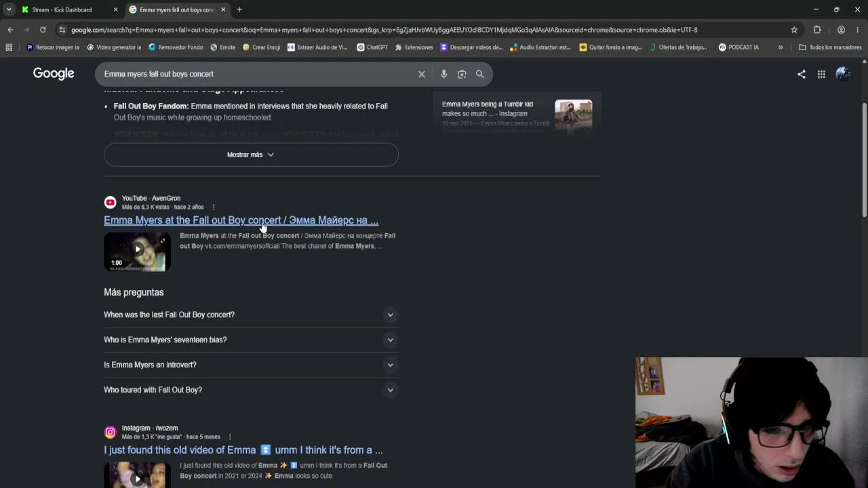Click into the Google search input field
Screen dimensions: 868x488
pyautogui.click(x=258, y=74)
